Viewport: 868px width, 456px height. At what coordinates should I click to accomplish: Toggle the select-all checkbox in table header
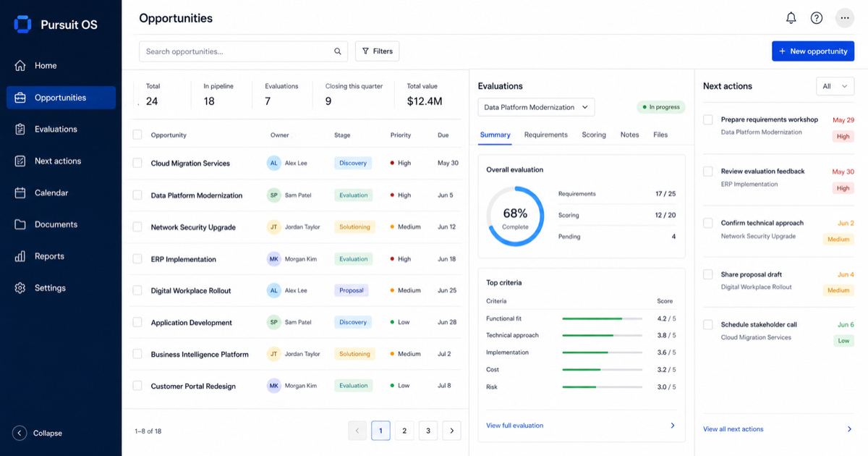[137, 135]
